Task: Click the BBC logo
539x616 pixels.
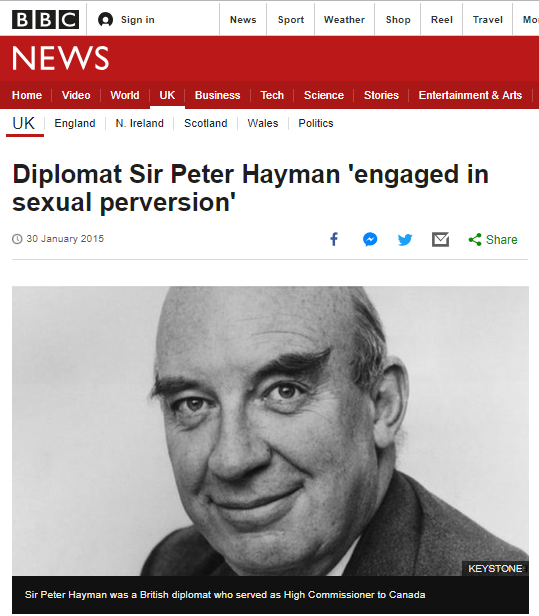Action: coord(45,20)
